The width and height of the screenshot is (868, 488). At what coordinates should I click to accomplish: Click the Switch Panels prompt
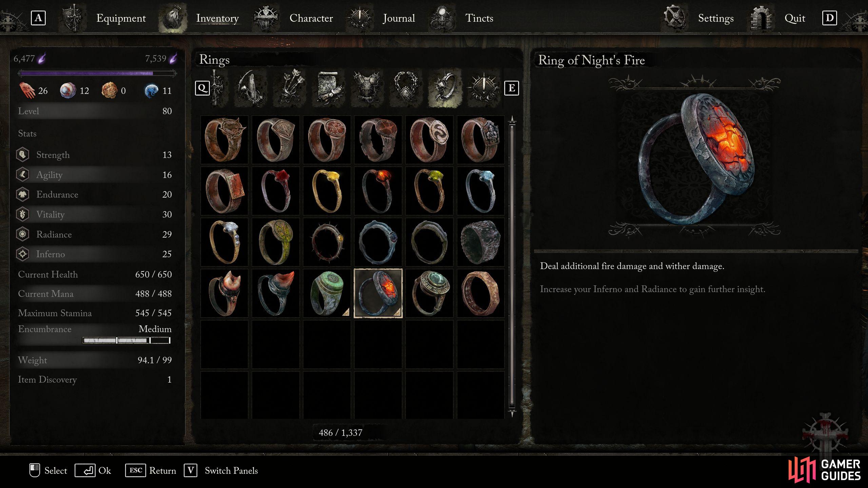pos(221,471)
